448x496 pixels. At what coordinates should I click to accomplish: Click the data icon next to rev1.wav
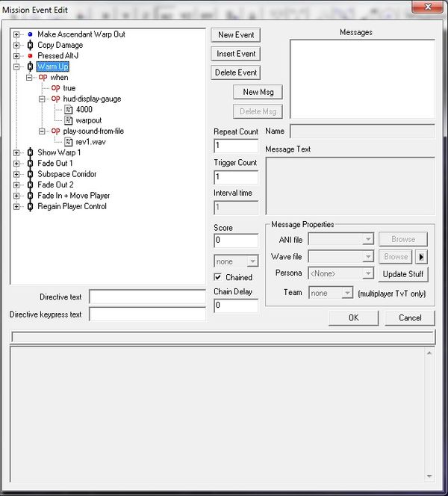pos(69,142)
